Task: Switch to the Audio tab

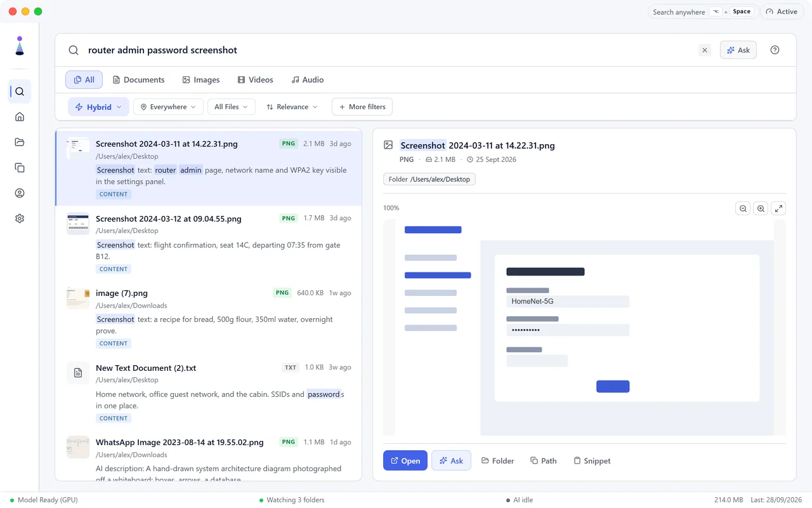Action: [307, 80]
